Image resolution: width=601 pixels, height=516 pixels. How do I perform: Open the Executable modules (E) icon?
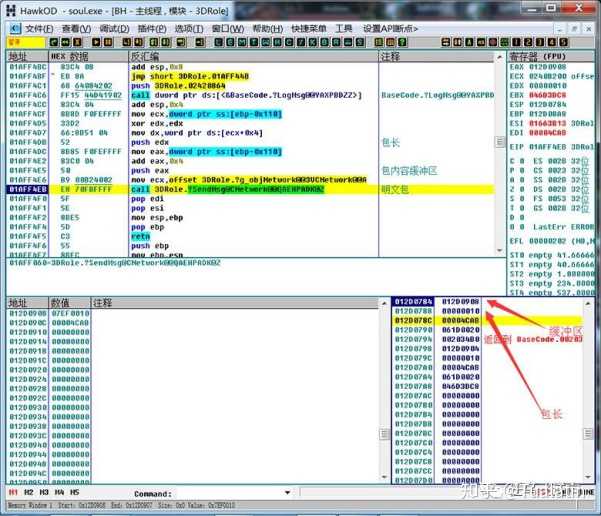pos(230,42)
